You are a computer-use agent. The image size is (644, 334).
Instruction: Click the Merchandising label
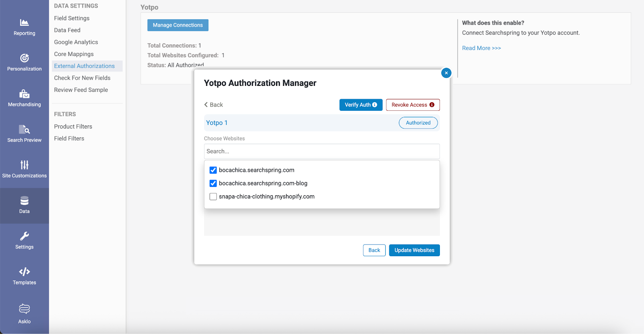click(x=24, y=104)
